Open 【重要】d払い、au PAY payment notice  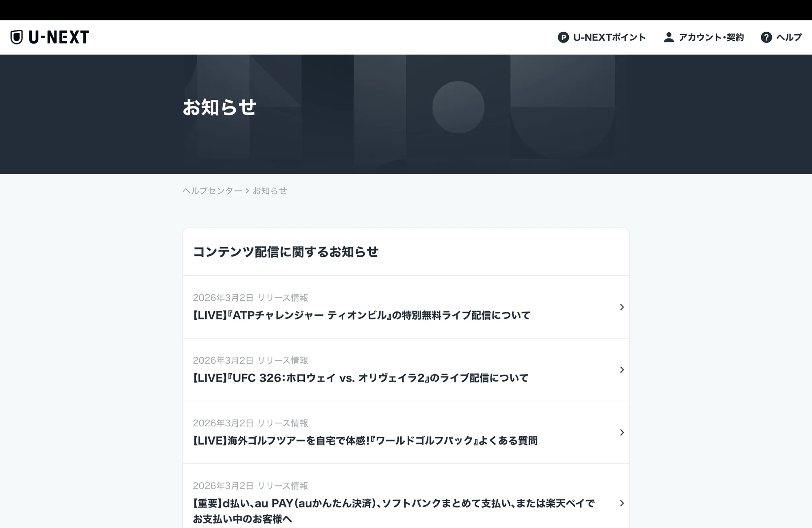(406, 496)
